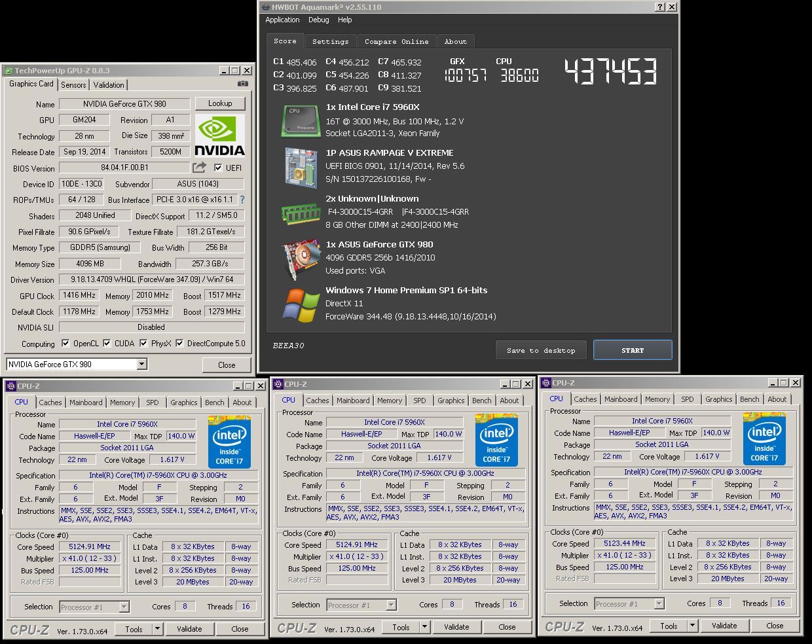Click the START button in Aquamark
Viewport: 812px width, 644px height.
633,350
